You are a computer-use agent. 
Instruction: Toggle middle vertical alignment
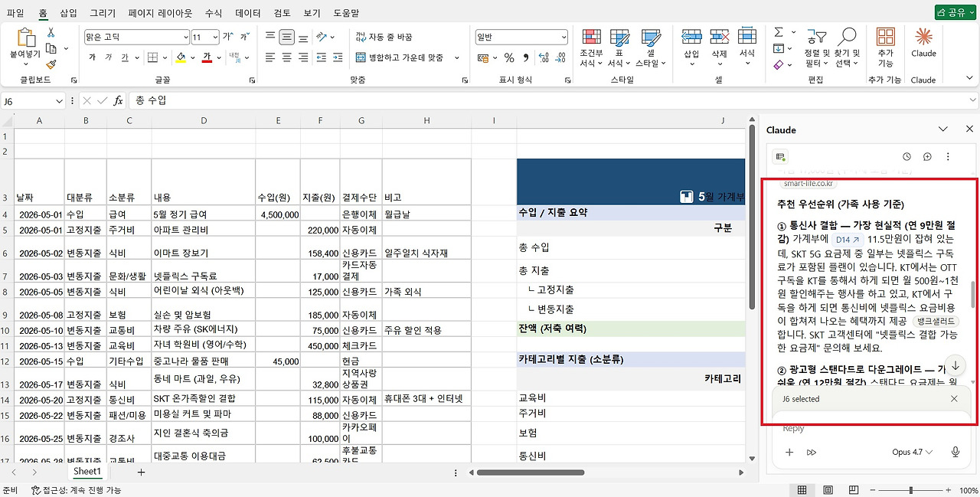click(287, 36)
